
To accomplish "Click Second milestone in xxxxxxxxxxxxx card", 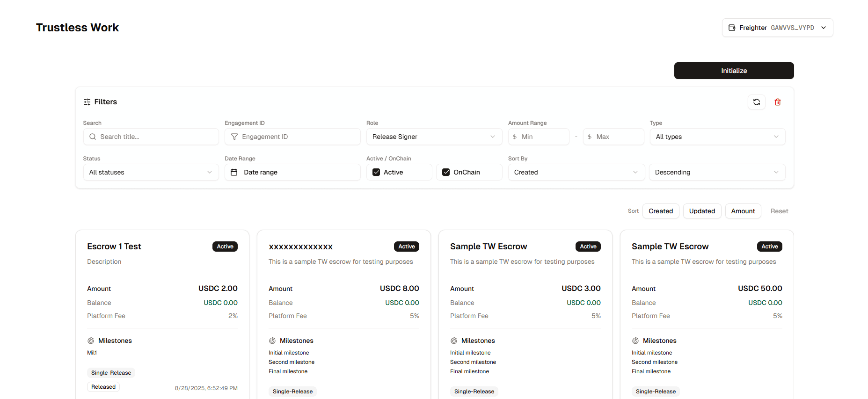I will [x=292, y=362].
